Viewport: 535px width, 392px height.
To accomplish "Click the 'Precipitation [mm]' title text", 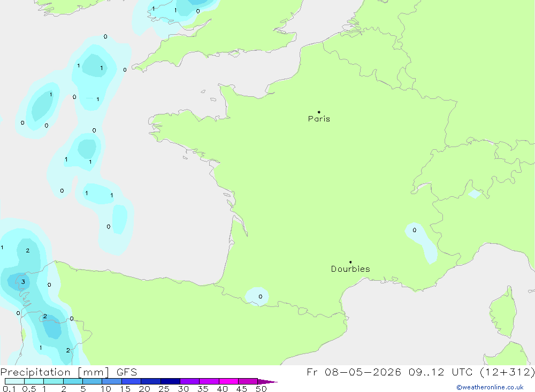I will tap(55, 372).
